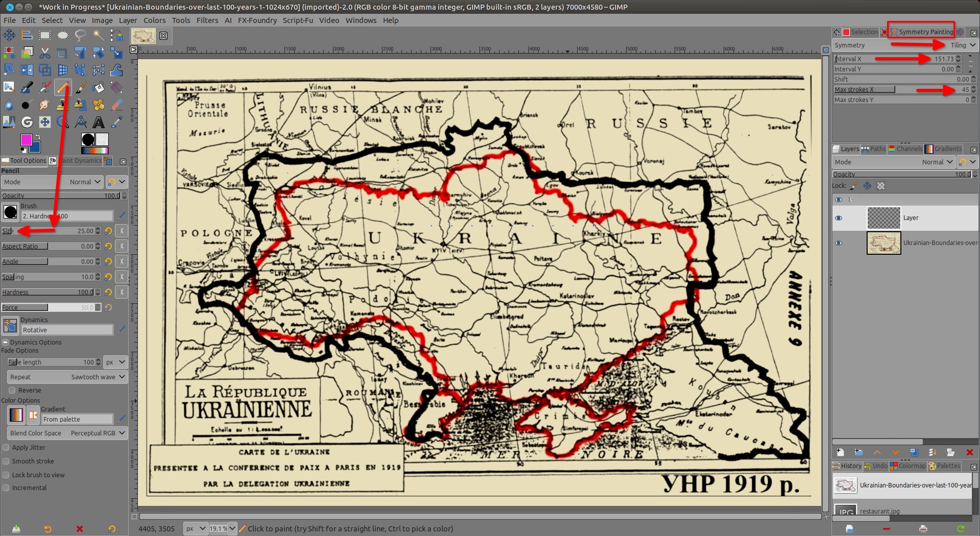Select the Text tool
This screenshot has width=980, height=536.
(x=99, y=122)
